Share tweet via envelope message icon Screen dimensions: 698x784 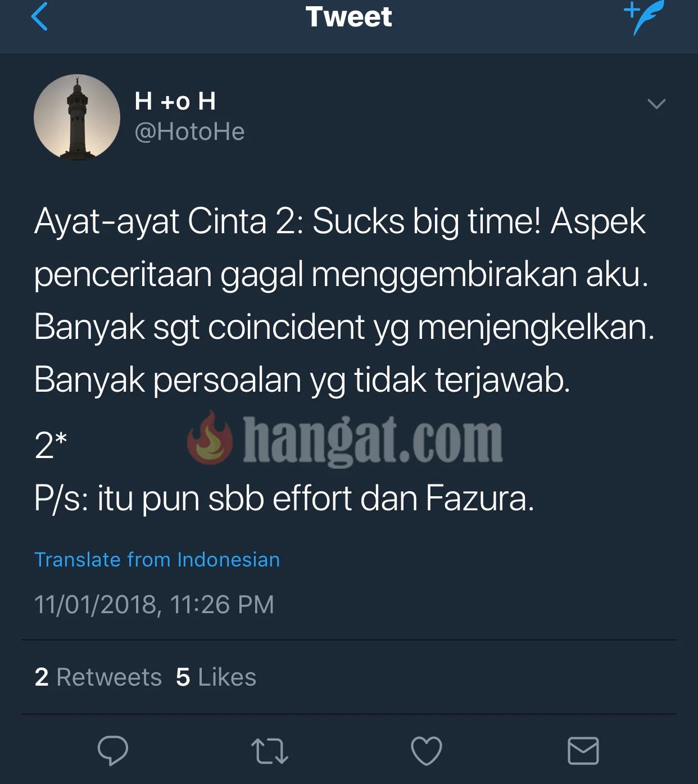pos(583,751)
